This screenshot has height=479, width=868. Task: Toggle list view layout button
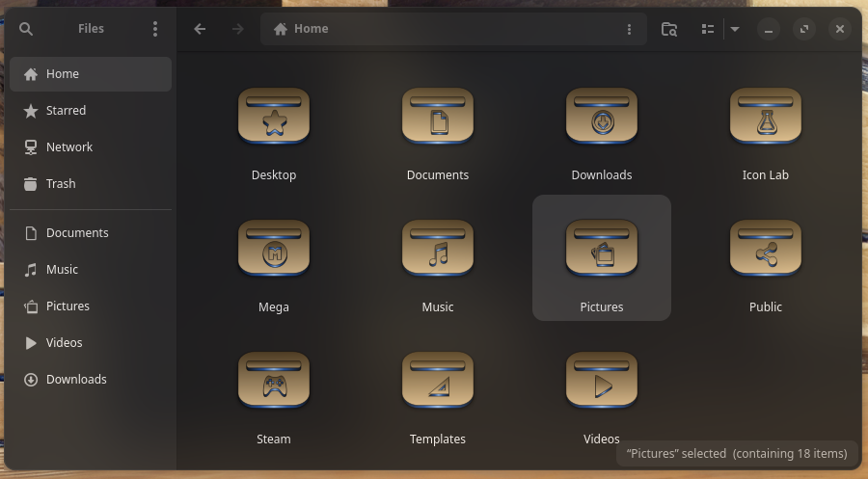(x=708, y=29)
